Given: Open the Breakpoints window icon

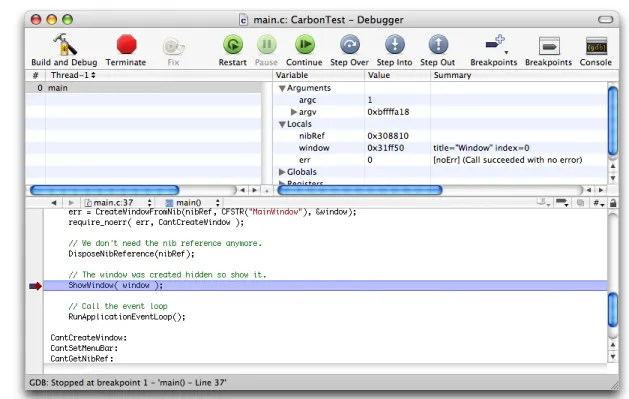Looking at the screenshot, I should tap(549, 46).
